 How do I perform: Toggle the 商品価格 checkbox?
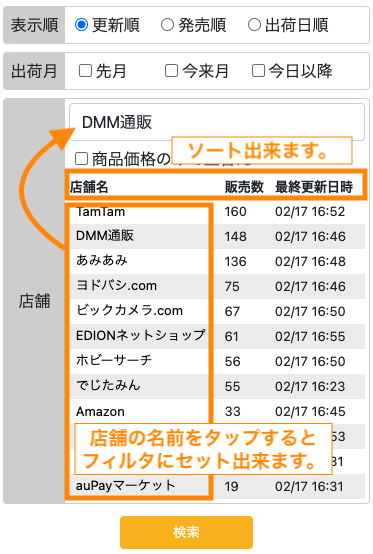tap(82, 159)
